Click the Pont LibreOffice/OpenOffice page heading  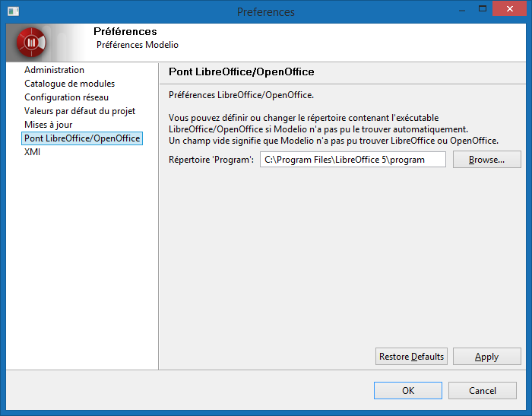click(x=242, y=72)
